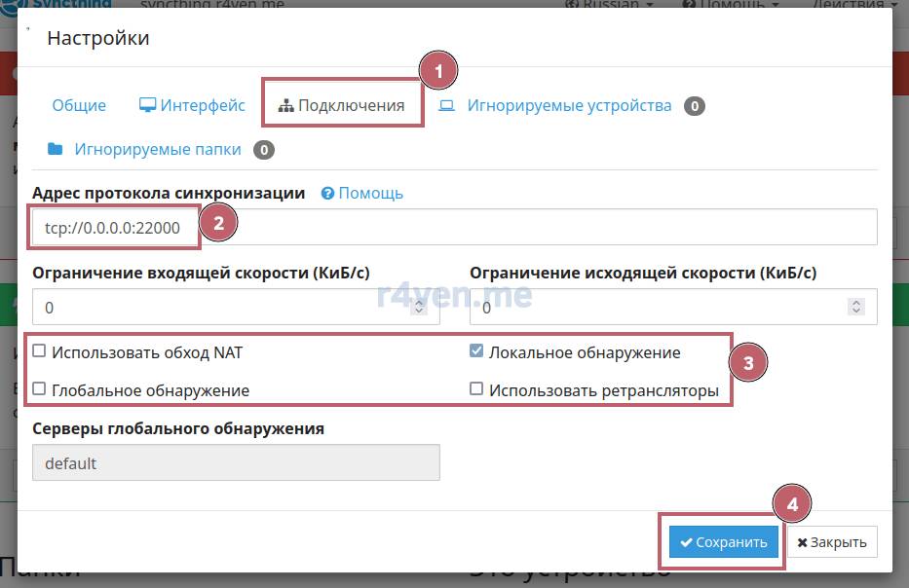
Task: Enable Использовать ретрансляторы checkbox
Action: (476, 389)
